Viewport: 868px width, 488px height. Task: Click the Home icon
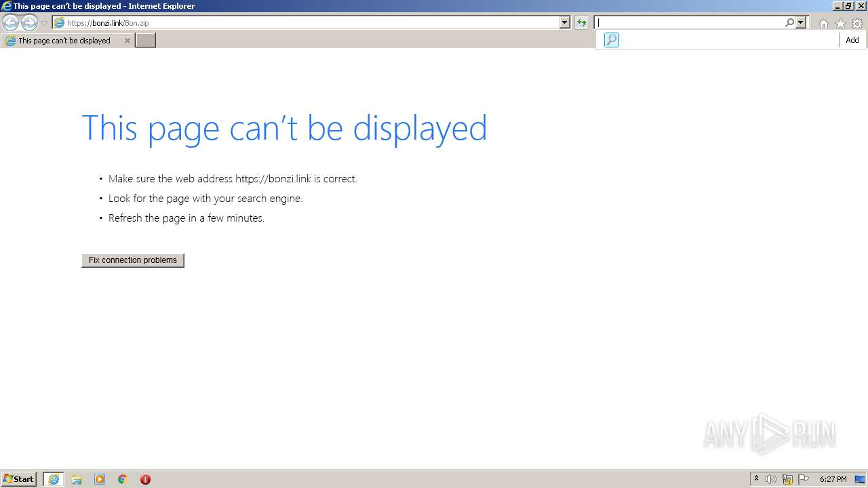(x=823, y=24)
